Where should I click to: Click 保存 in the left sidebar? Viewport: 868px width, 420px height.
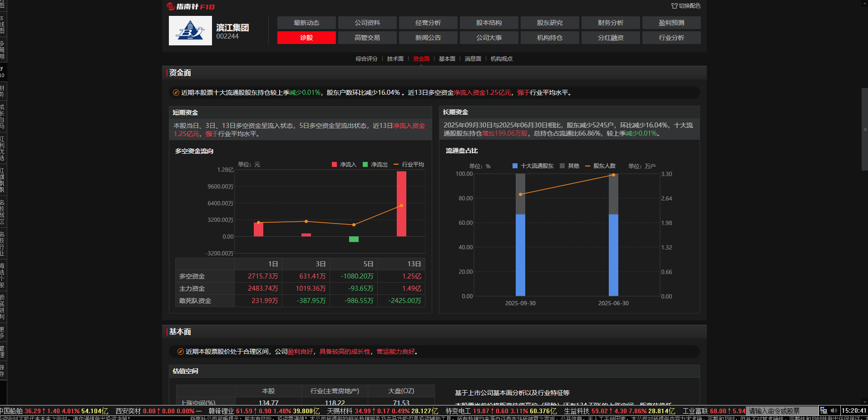click(2, 371)
